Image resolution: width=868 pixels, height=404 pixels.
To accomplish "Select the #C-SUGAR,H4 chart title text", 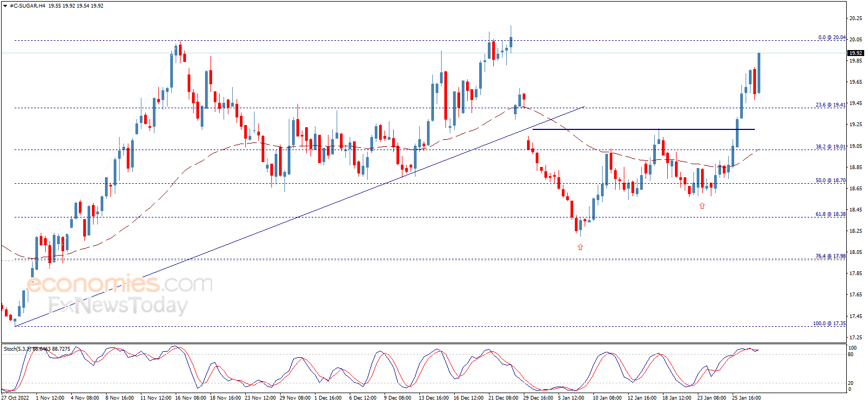I will point(28,5).
